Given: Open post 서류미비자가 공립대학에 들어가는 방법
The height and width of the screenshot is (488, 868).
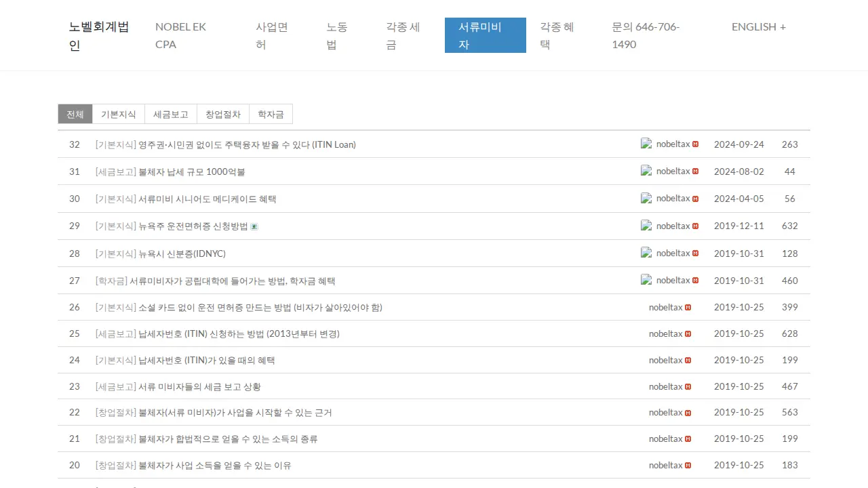Looking at the screenshot, I should (x=233, y=281).
